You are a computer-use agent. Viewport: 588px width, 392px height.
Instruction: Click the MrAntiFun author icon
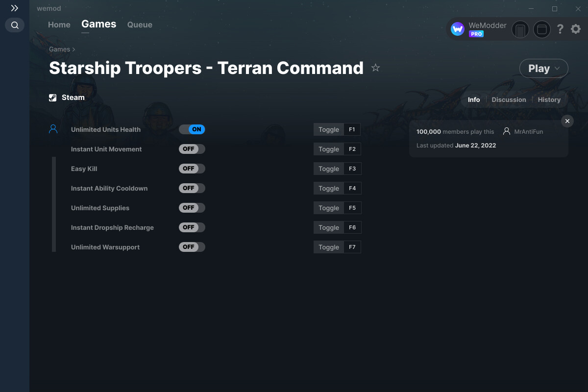(507, 131)
